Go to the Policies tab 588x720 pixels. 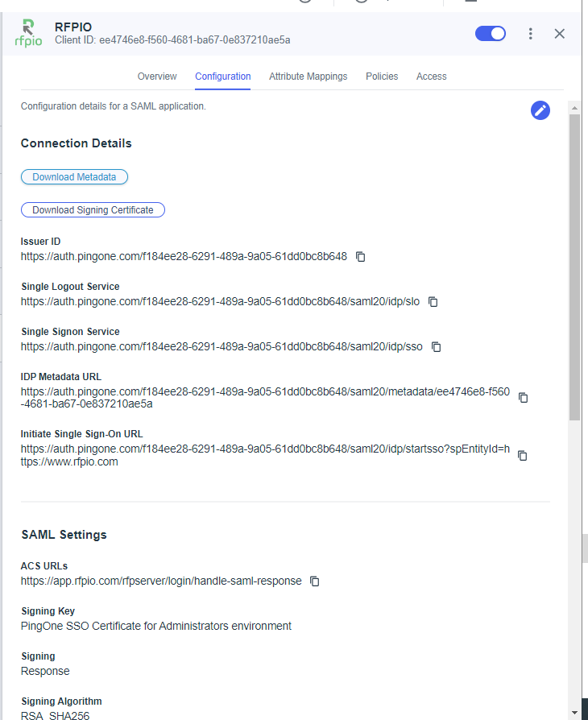point(382,77)
